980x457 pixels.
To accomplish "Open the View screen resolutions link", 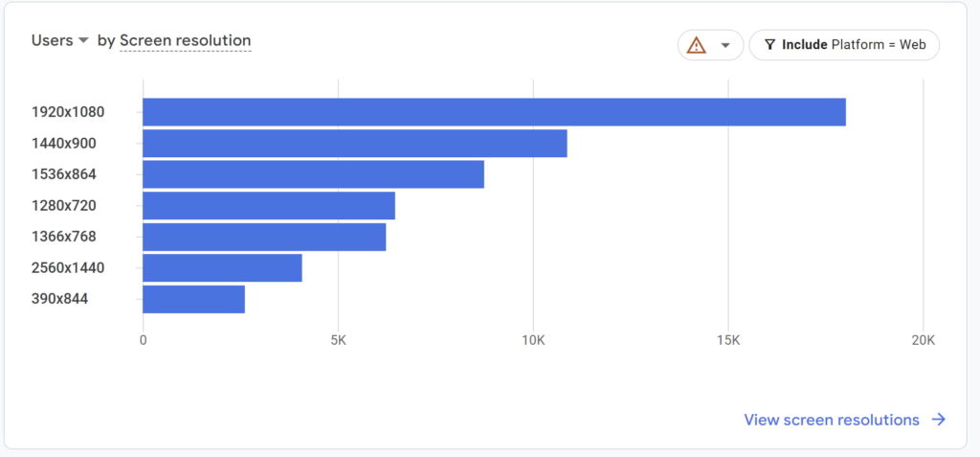I will pos(832,420).
